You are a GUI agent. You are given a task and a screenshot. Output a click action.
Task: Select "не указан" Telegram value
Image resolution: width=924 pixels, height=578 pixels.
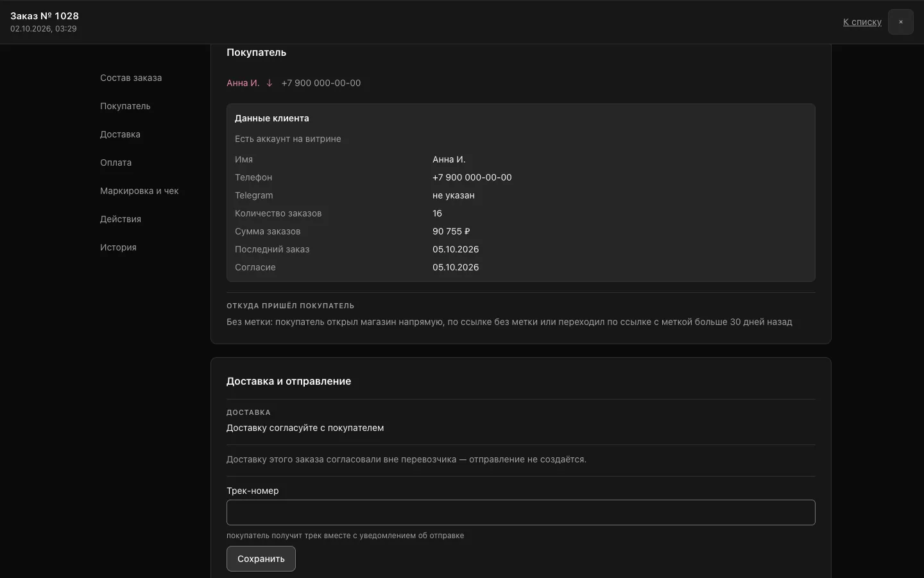click(454, 195)
